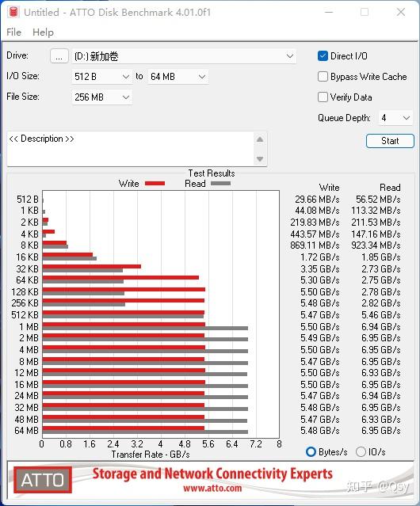Click the Read column header
The width and height of the screenshot is (420, 506).
click(390, 188)
